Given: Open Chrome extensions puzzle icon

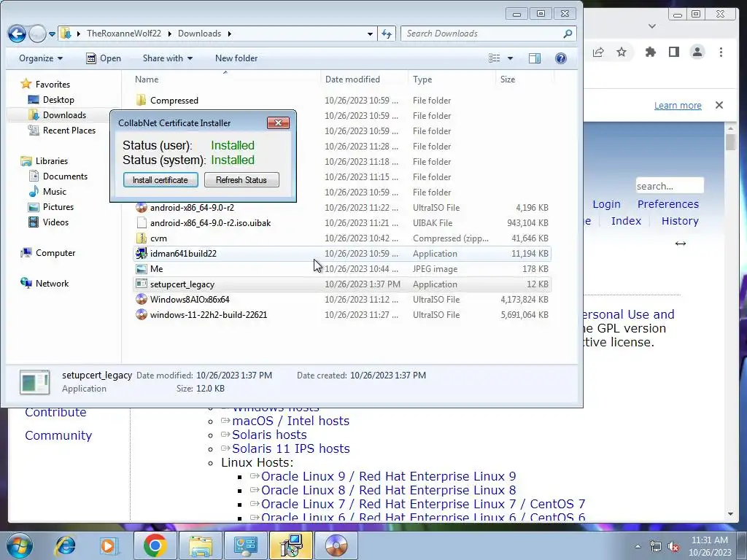Looking at the screenshot, I should (x=650, y=52).
